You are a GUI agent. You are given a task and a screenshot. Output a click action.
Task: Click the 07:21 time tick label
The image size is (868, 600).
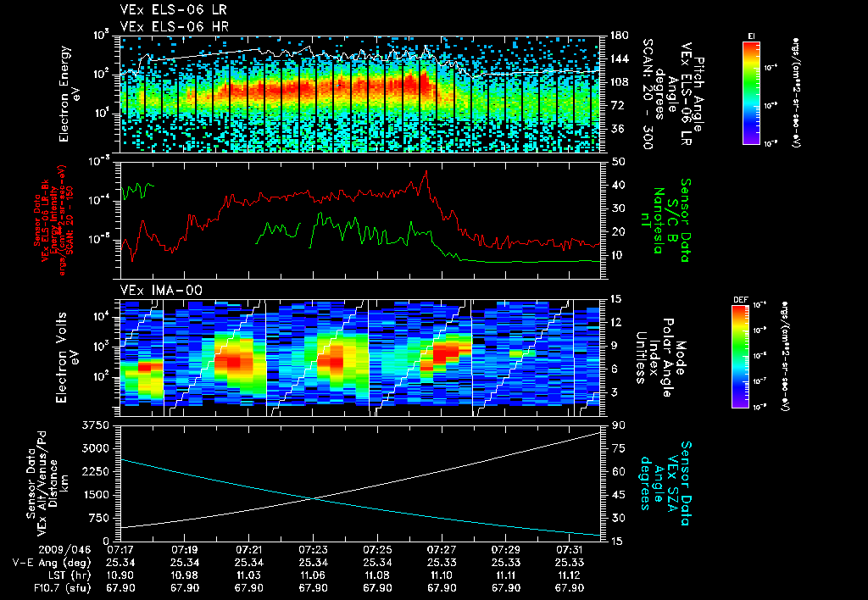click(x=248, y=550)
